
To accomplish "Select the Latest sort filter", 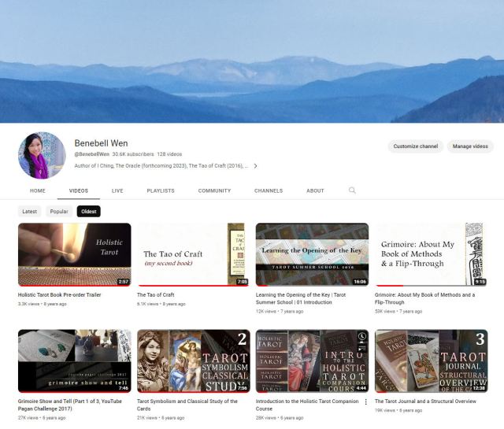I will point(30,212).
